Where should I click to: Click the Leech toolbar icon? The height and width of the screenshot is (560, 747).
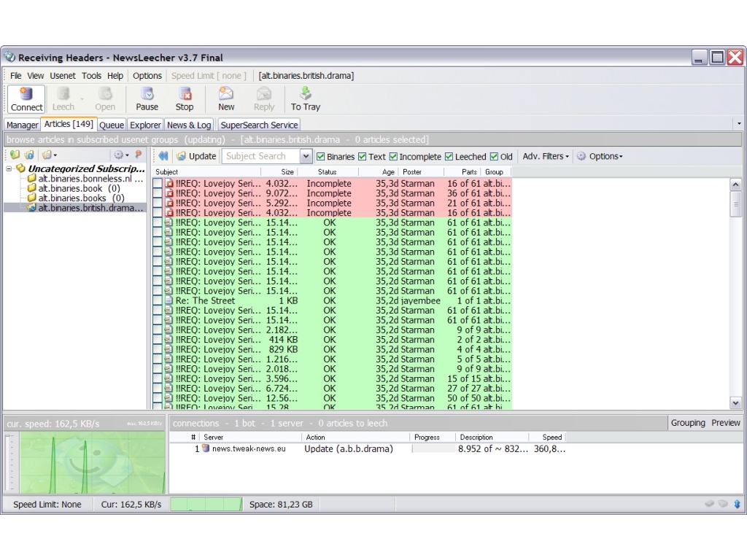pyautogui.click(x=63, y=94)
